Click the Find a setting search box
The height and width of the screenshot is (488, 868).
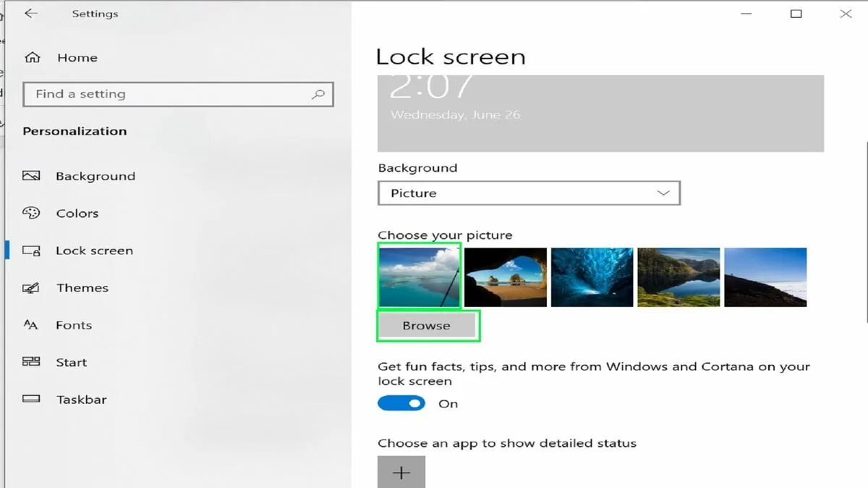pyautogui.click(x=178, y=94)
